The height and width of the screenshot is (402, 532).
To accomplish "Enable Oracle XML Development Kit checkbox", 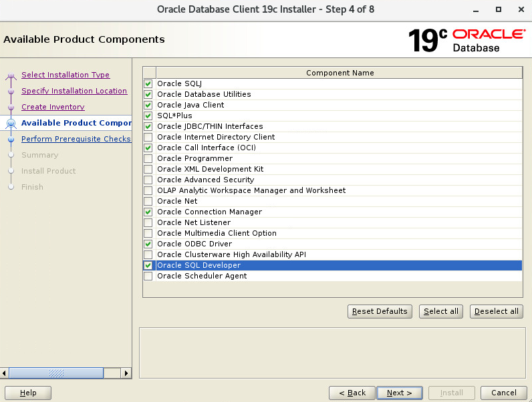I will 148,169.
